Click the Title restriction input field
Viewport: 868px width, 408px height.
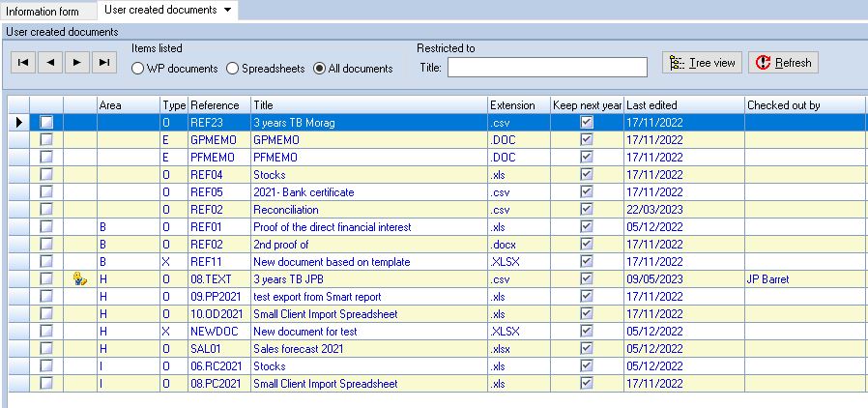[547, 67]
